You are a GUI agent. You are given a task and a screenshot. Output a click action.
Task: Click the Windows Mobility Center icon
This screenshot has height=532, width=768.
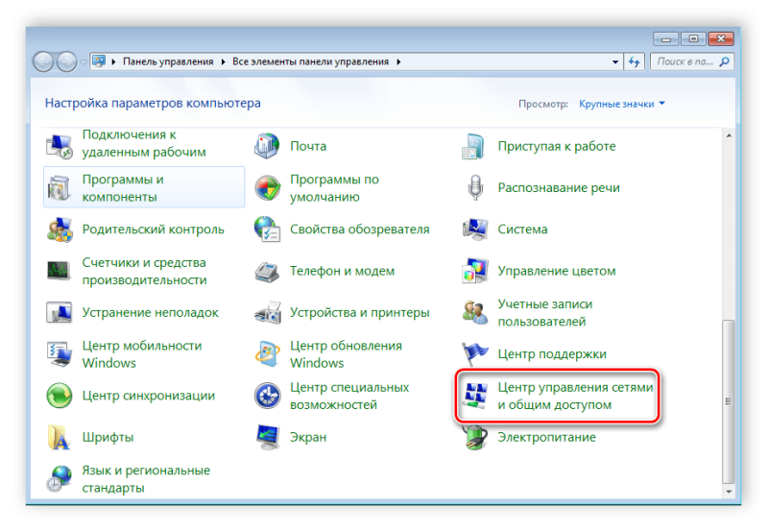pos(60,354)
